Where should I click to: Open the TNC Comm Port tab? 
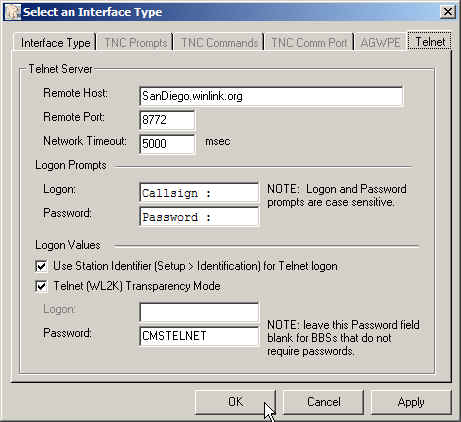pyautogui.click(x=309, y=43)
